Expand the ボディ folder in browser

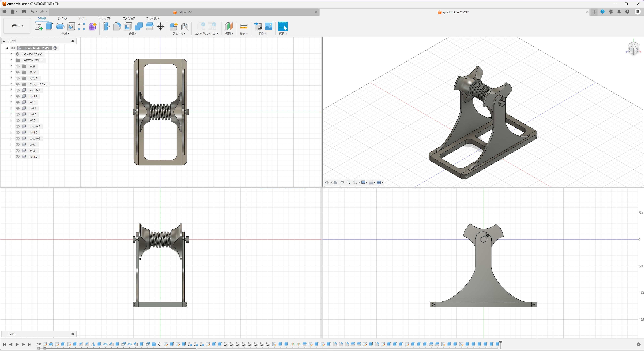click(x=11, y=72)
